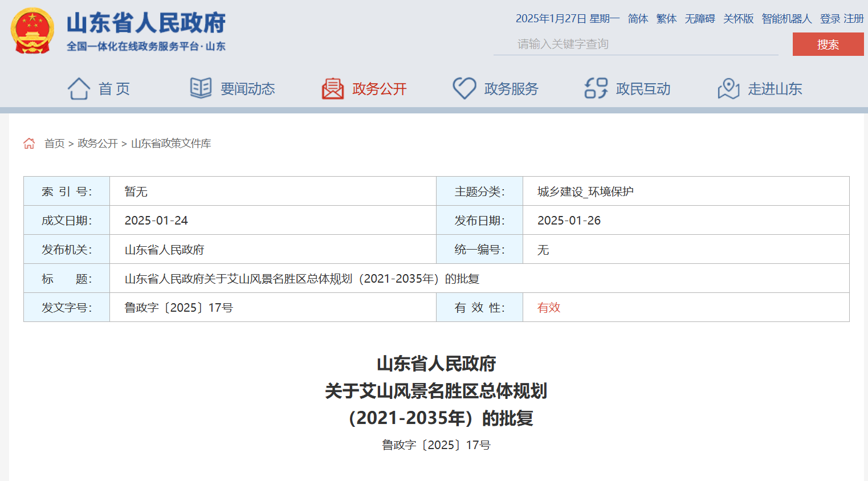Click the 发文字号 label cell
Screen dimensions: 868x481
67,308
